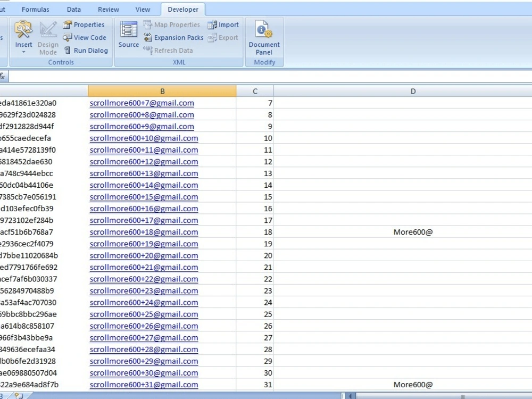Open the Document Panel
This screenshot has height=399, width=532.
(x=264, y=38)
